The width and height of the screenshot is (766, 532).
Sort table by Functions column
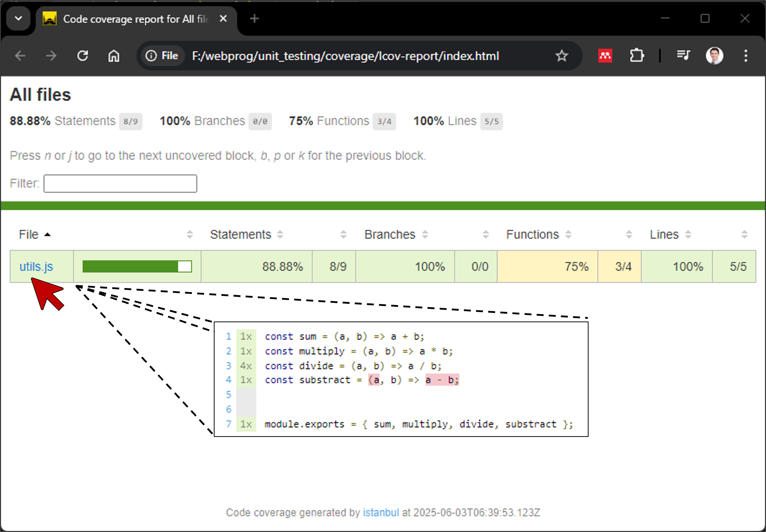point(532,235)
